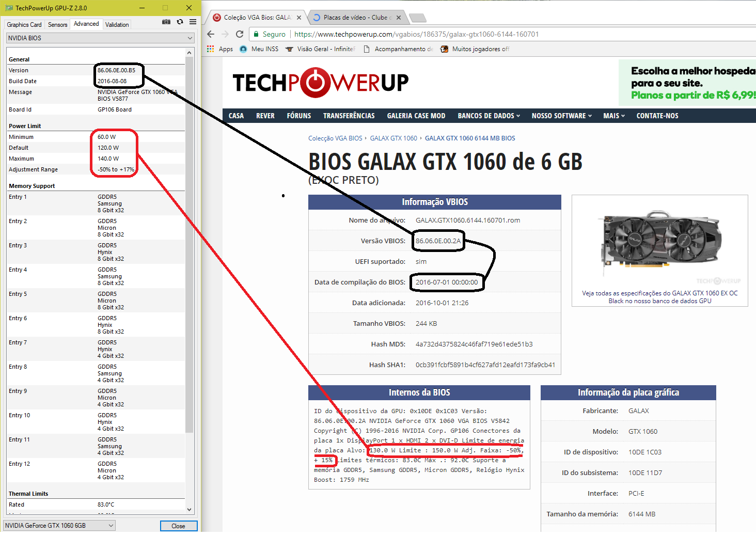Select the file name GALAX.GTX1060.6144.160701.rom
The image size is (756, 536).
pos(468,220)
